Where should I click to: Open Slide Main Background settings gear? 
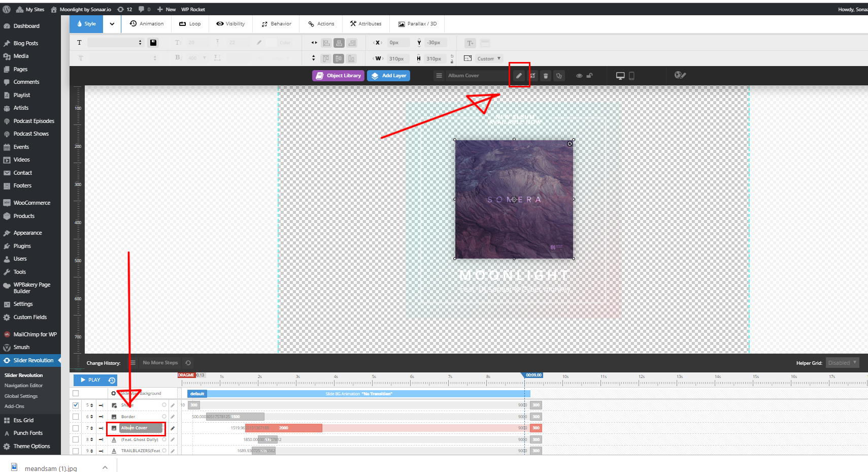(113, 393)
